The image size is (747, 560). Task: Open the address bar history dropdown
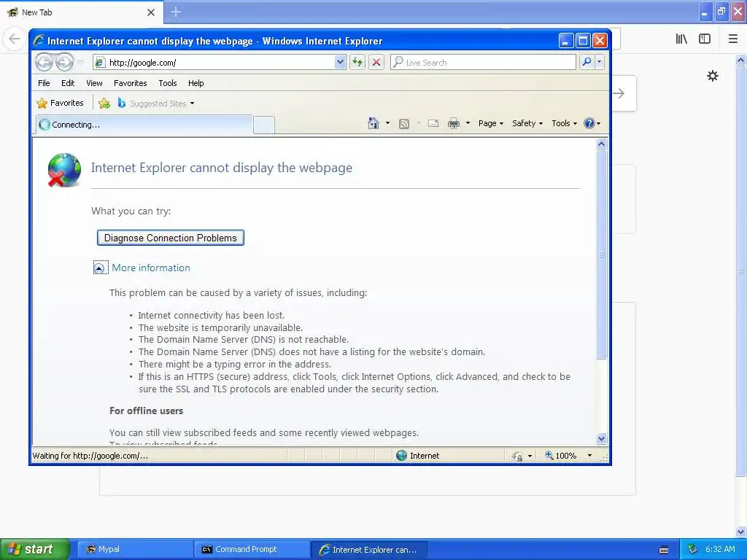[x=340, y=62]
